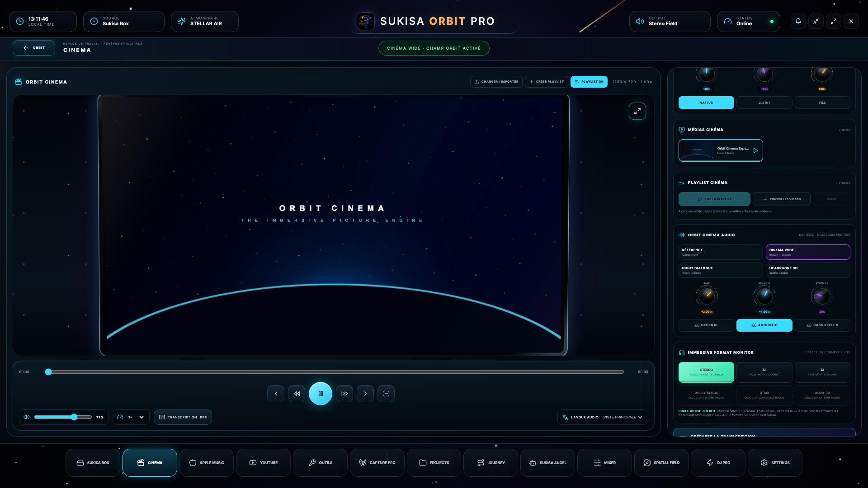Adjust the Bass knob

coord(707,296)
